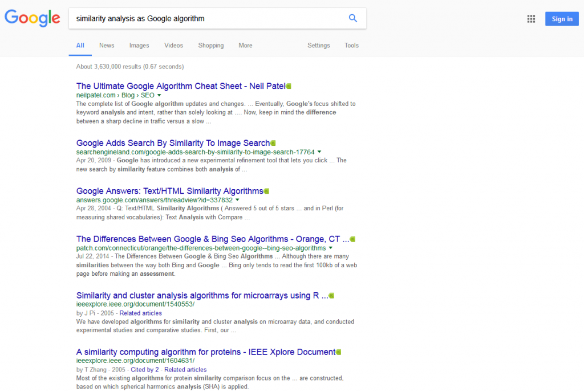
Task: Click the About 3,630,000 results text
Action: (x=130, y=67)
